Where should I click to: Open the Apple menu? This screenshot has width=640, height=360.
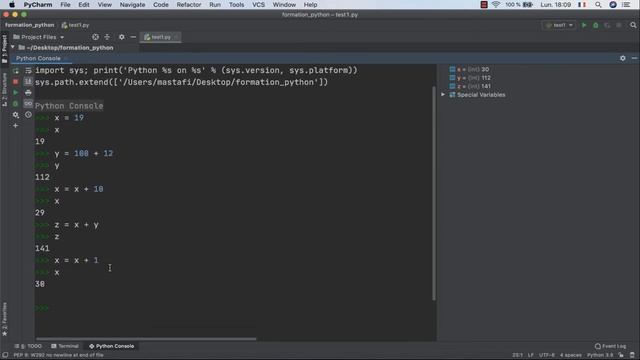(12, 5)
